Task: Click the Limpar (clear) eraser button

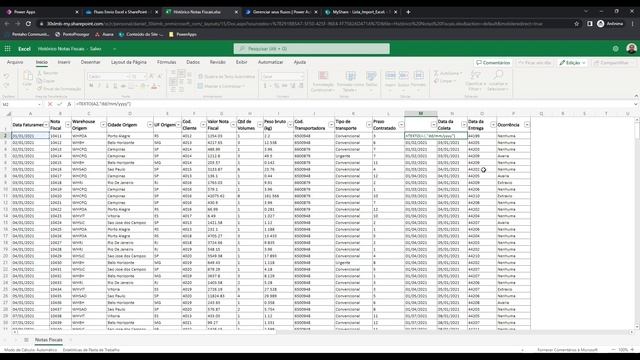Action: 444,81
